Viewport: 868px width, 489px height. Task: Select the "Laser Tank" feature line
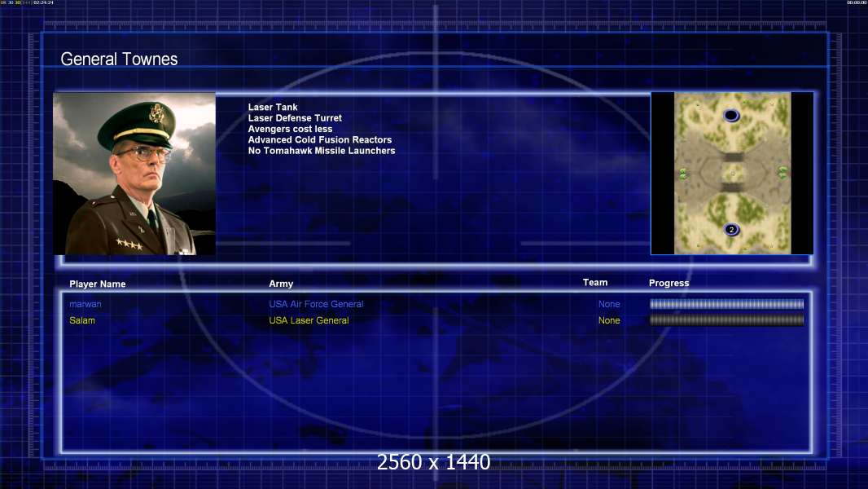273,107
